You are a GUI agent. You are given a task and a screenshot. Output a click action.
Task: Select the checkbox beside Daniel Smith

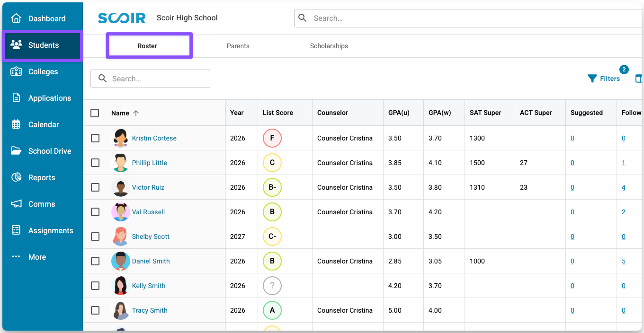click(95, 261)
